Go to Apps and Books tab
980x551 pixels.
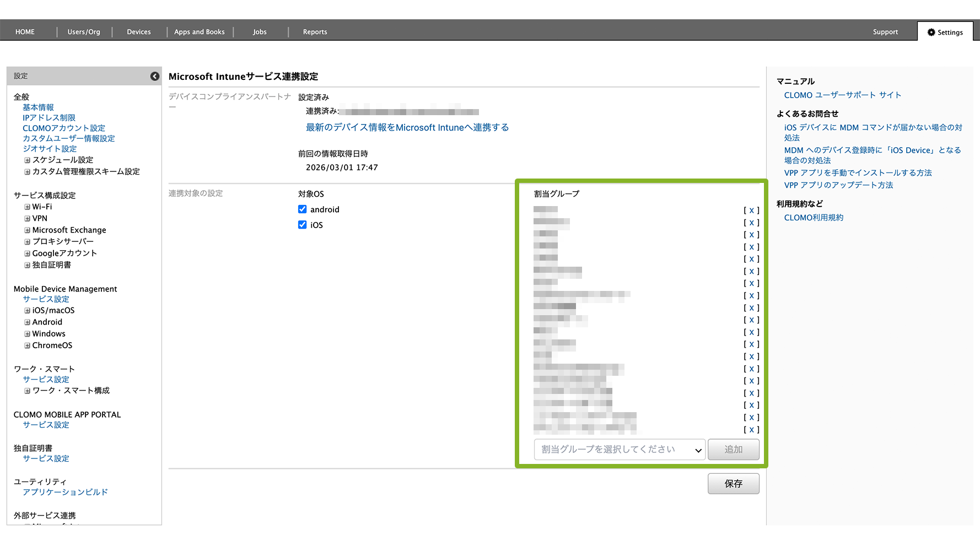200,32
